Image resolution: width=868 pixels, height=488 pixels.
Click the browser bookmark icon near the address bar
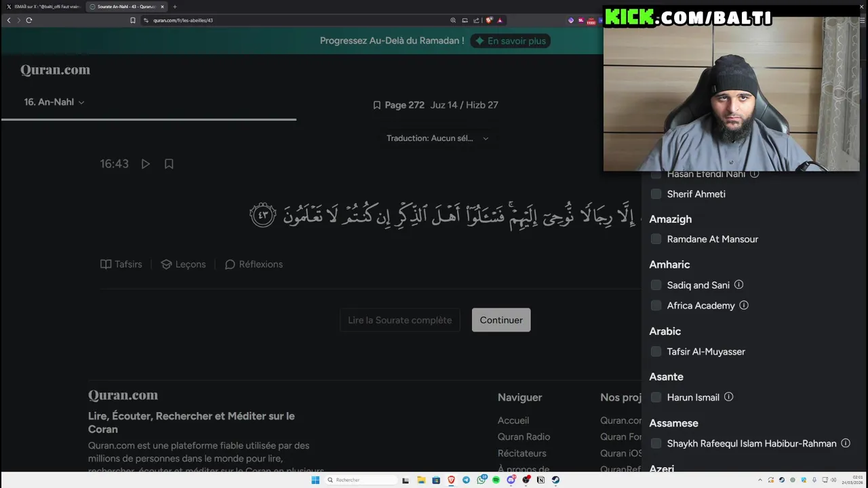coord(133,20)
